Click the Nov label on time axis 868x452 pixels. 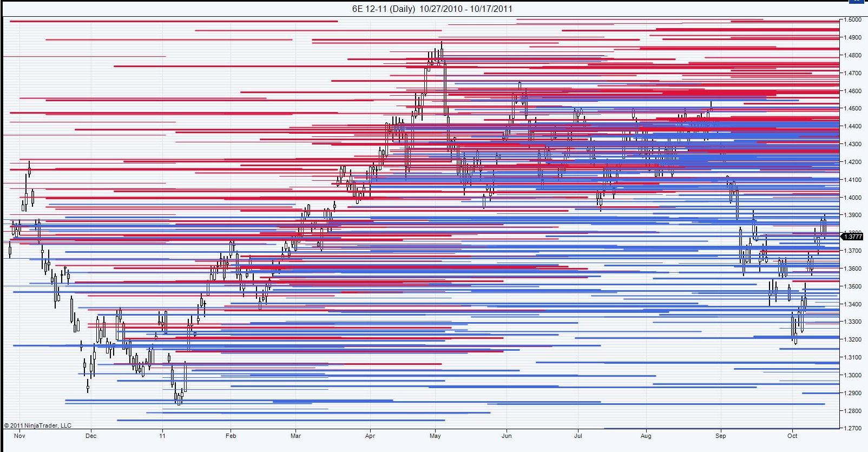[x=19, y=436]
